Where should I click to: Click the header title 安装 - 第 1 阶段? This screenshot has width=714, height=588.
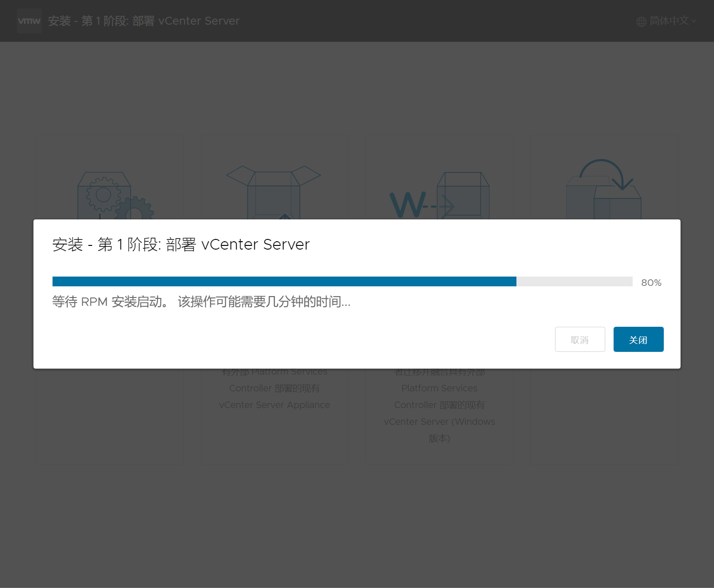pyautogui.click(x=144, y=21)
